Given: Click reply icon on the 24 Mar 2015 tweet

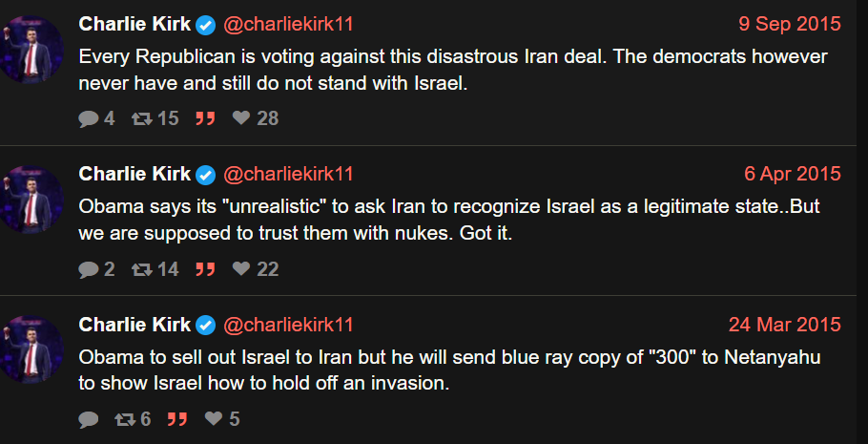Looking at the screenshot, I should [x=89, y=419].
